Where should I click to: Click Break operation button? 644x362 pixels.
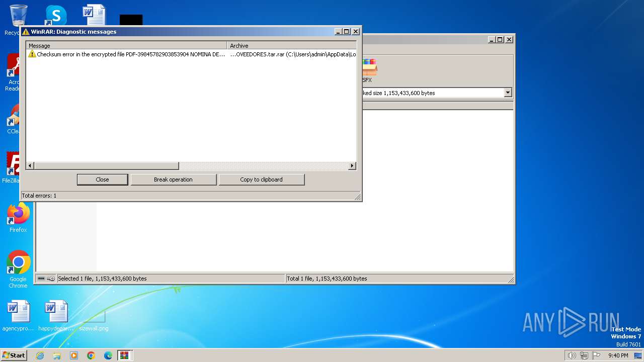click(173, 179)
